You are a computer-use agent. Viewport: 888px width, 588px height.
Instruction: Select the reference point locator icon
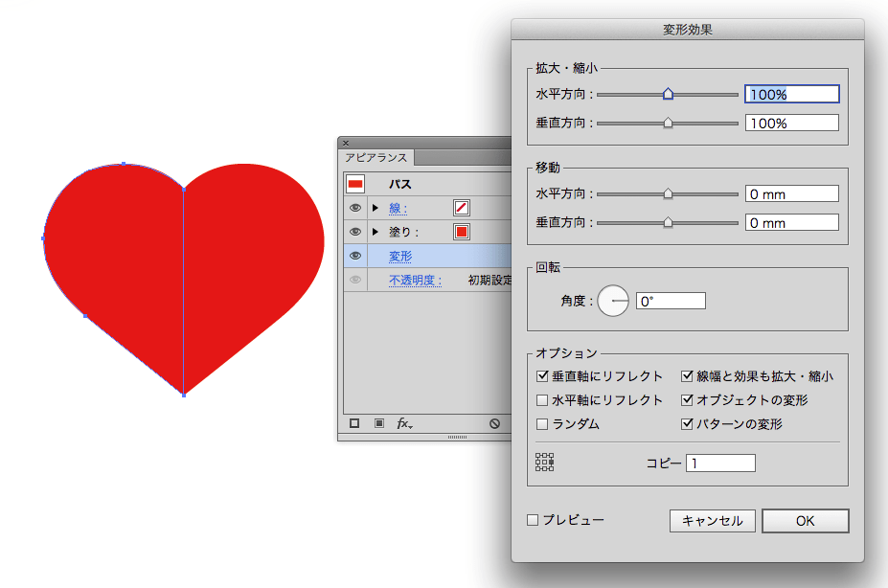pos(544,463)
